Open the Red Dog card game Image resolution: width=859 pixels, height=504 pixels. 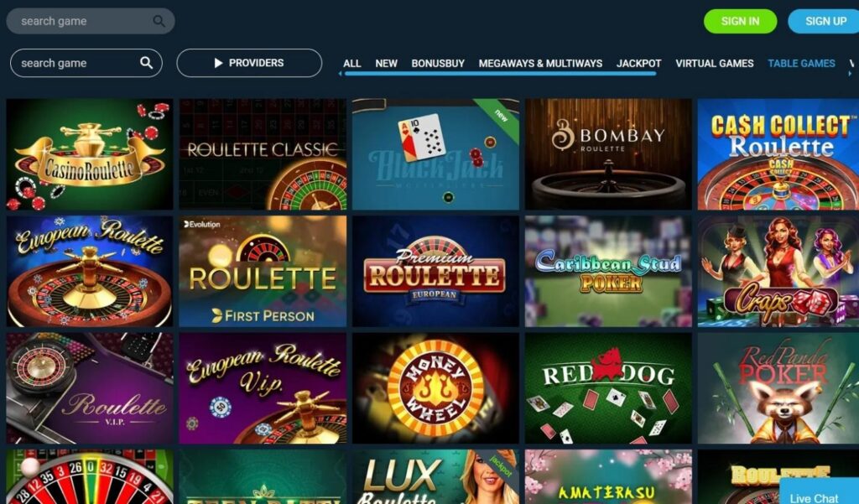coord(608,388)
